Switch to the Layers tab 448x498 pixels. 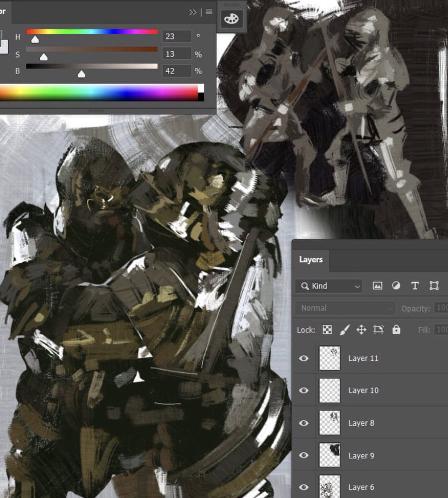point(311,260)
